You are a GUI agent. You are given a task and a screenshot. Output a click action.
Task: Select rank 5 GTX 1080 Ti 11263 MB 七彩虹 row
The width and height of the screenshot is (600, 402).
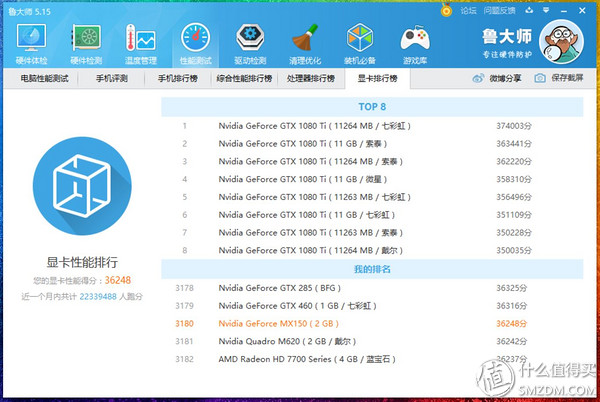[x=372, y=197]
